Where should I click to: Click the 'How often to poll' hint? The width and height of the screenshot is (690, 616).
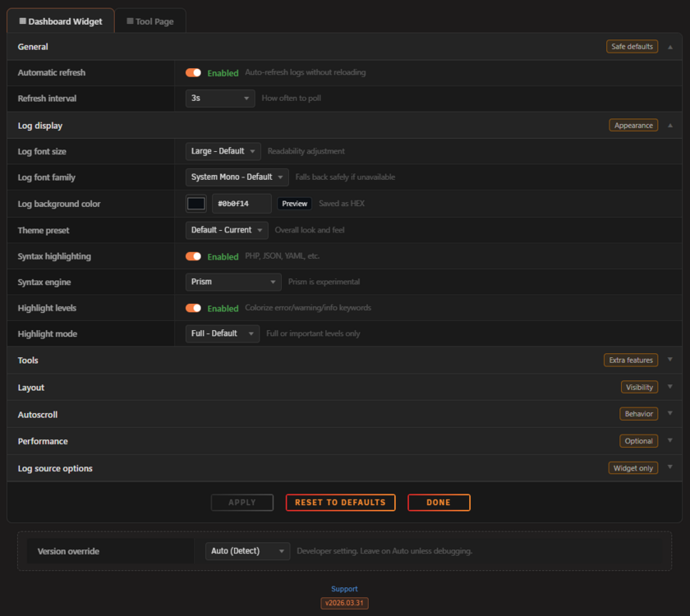292,98
